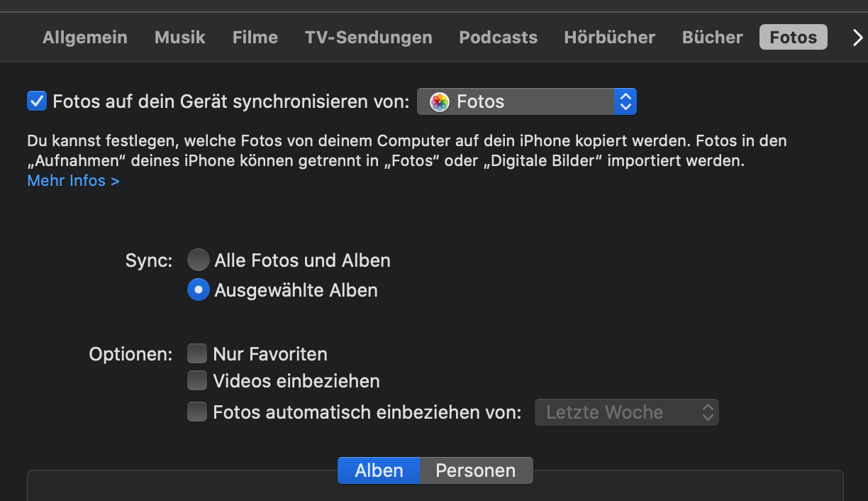Enable Nur Favoriten option

[x=197, y=353]
